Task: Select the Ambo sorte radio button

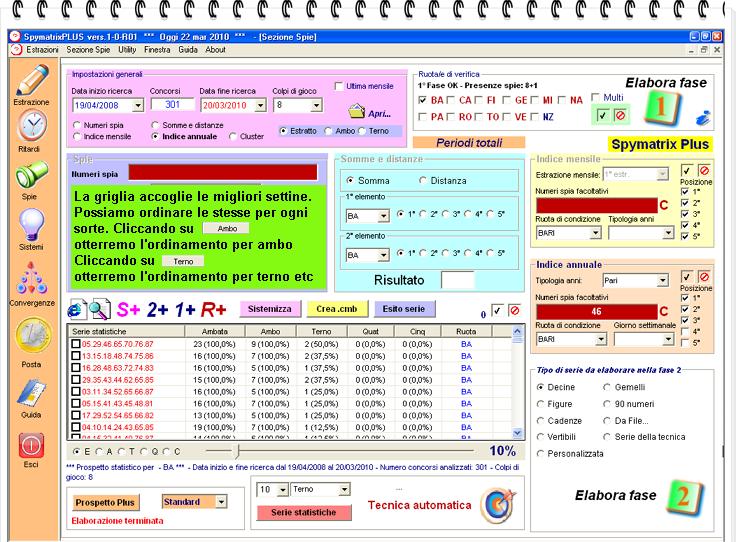Action: point(328,131)
